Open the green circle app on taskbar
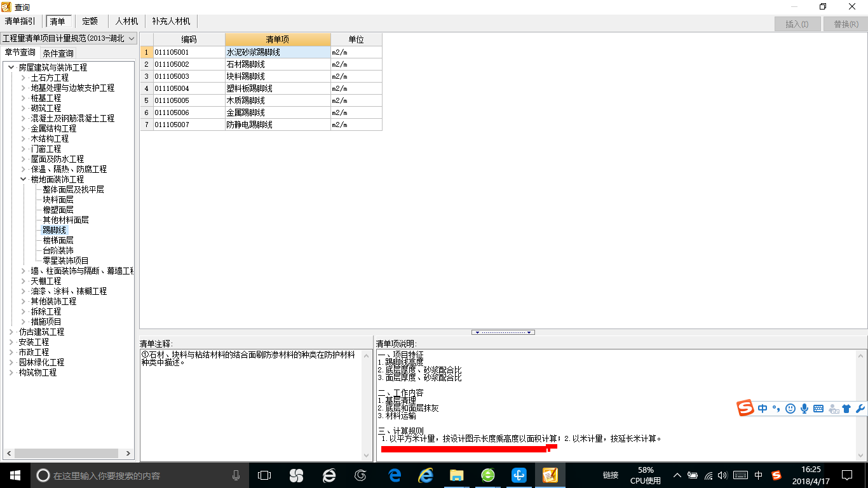The image size is (868, 488). 487,475
